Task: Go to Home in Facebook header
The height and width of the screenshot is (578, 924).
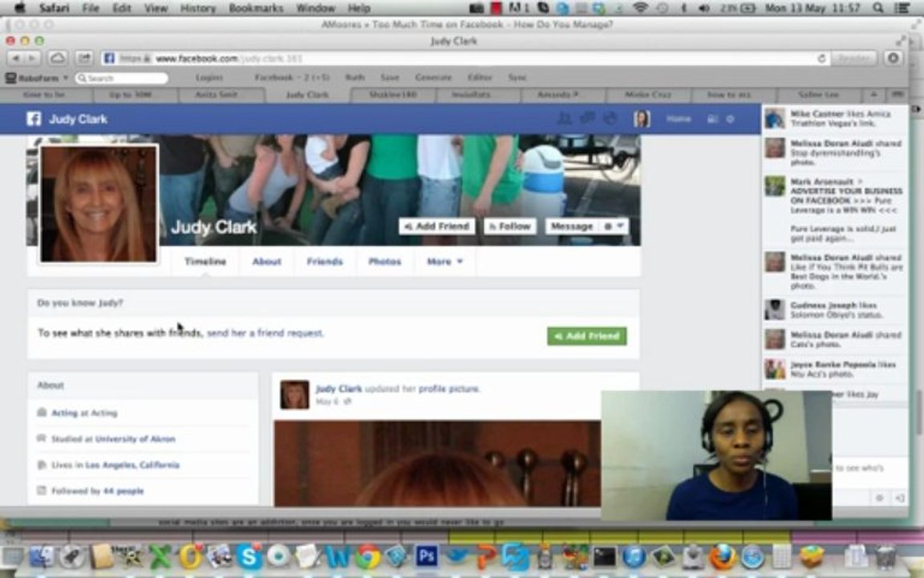Action: pos(679,119)
